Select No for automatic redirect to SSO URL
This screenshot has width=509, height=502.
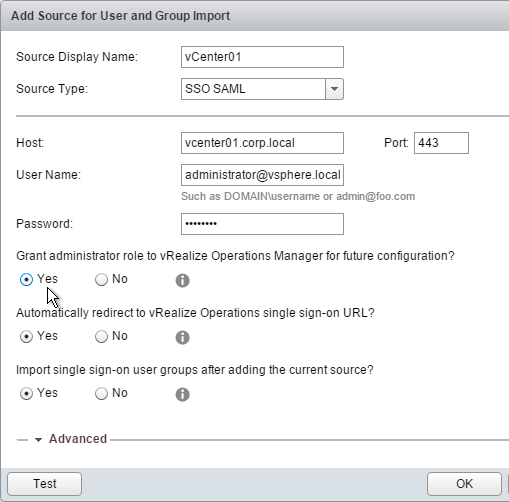click(101, 336)
